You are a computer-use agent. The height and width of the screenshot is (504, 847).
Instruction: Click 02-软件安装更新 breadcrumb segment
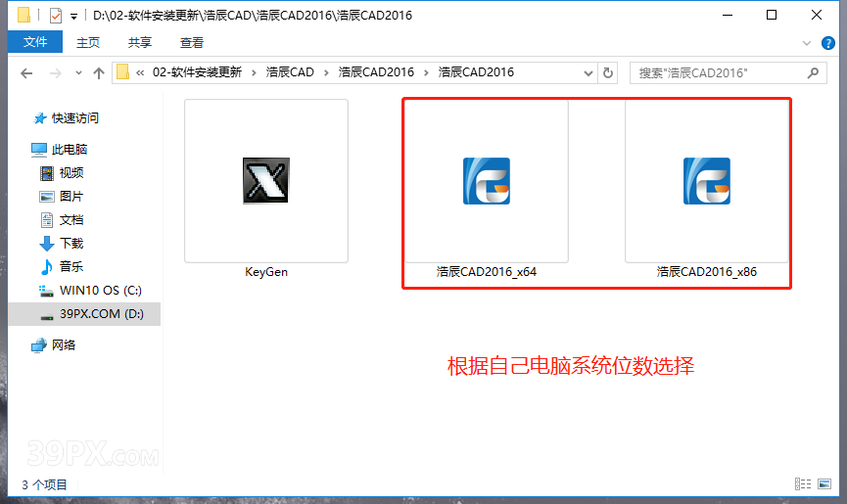point(197,72)
